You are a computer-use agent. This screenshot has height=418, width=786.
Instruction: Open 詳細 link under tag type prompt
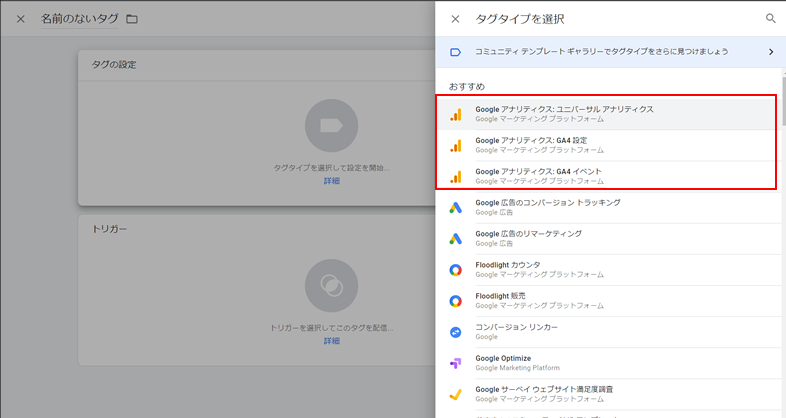(331, 181)
